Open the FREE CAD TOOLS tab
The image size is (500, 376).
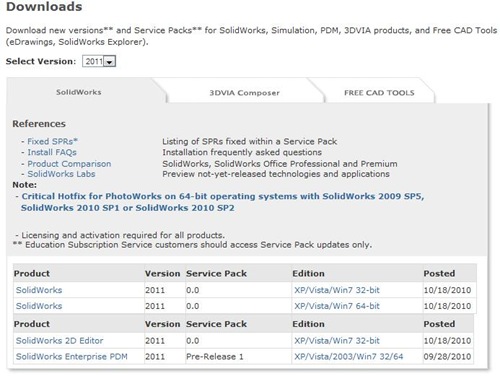[379, 93]
